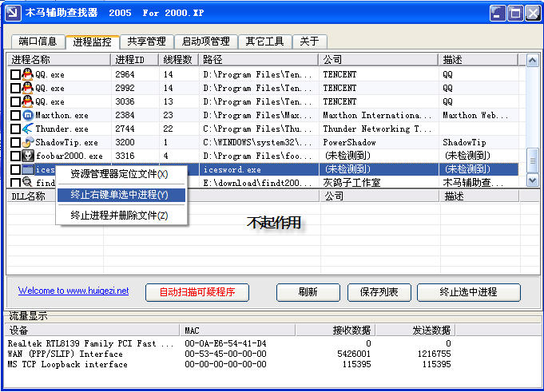This screenshot has height=392, width=544.
Task: Click the process list scroll up arrow
Action: [532, 61]
